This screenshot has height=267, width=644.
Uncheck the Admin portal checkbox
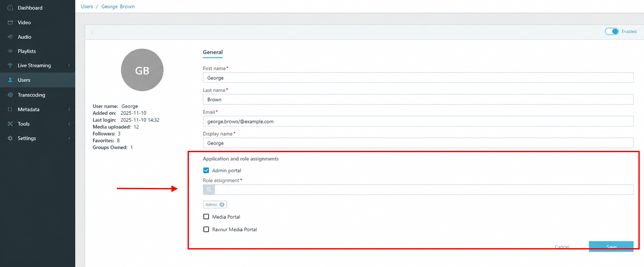point(206,170)
